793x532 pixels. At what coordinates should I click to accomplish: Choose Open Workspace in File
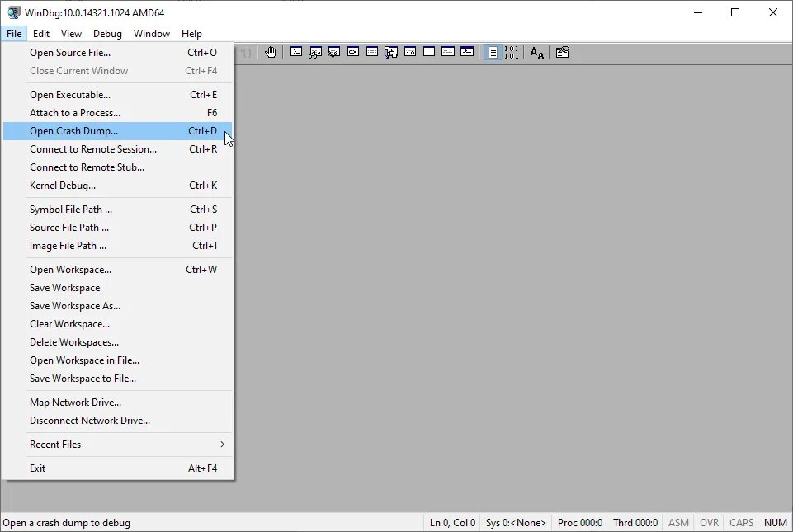tap(117, 360)
